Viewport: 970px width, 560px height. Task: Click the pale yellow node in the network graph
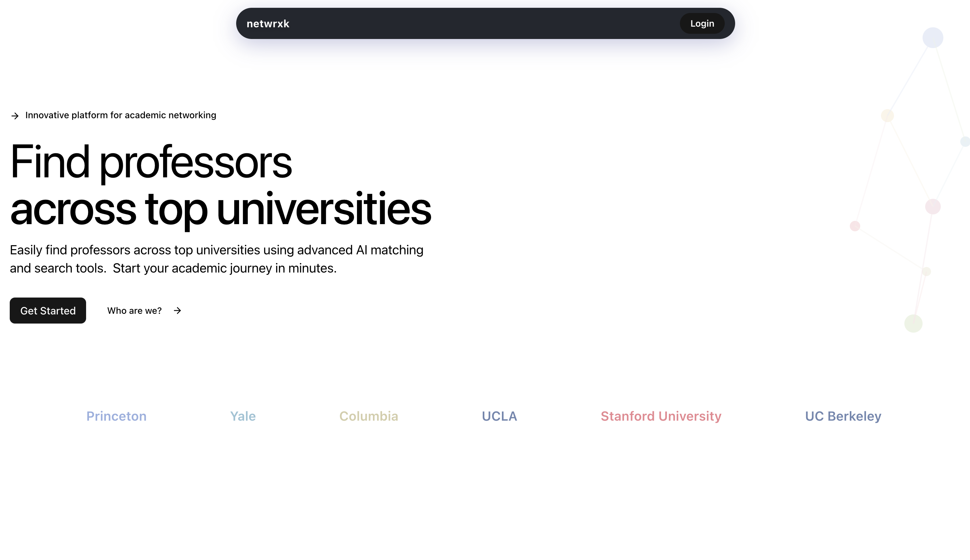(887, 115)
